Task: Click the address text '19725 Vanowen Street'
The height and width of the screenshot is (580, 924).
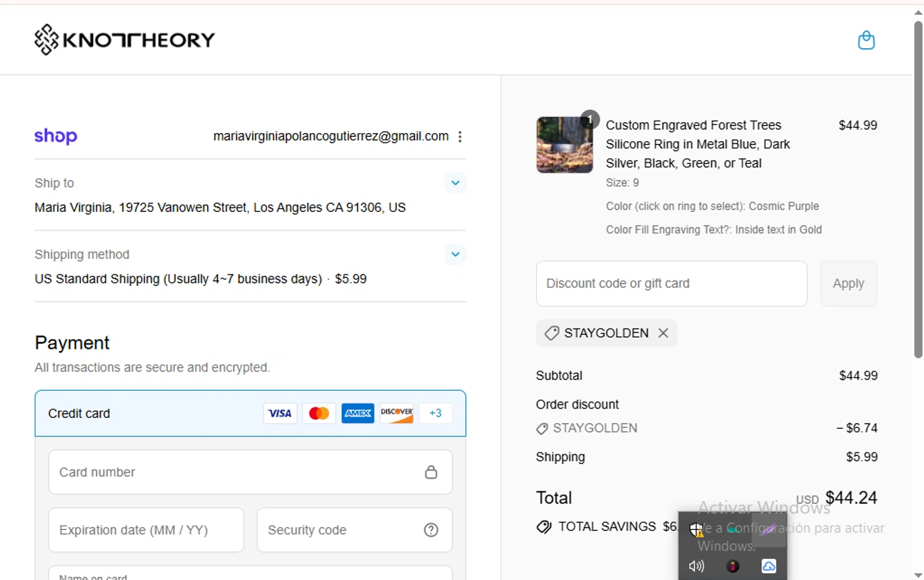Action: click(x=182, y=208)
